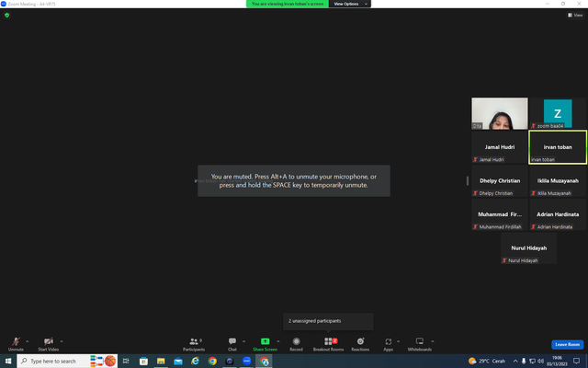The height and width of the screenshot is (368, 588).
Task: Click the green encryption shield icon
Action: coord(6,15)
